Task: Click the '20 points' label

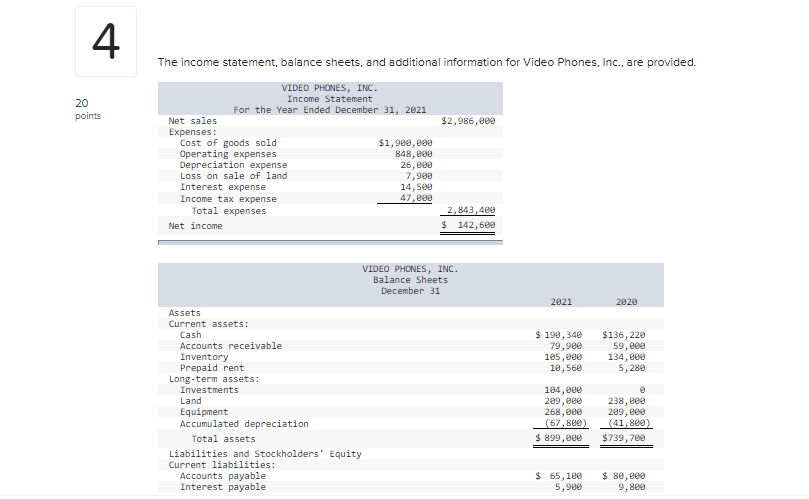Action: pyautogui.click(x=88, y=109)
